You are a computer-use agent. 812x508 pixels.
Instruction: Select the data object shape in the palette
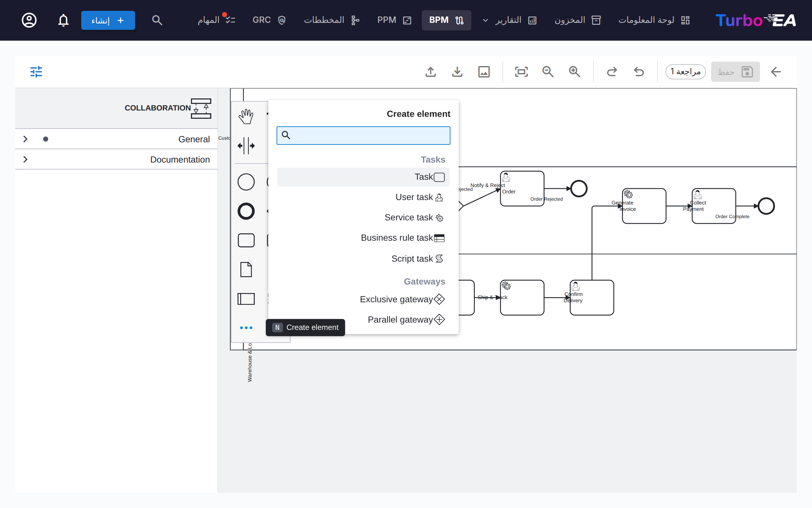[246, 270]
